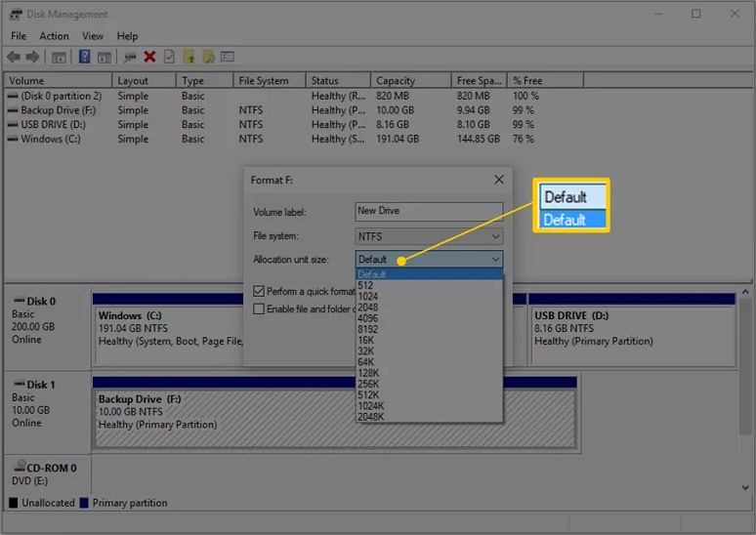Click the folder with green up arrow icon

click(x=189, y=57)
